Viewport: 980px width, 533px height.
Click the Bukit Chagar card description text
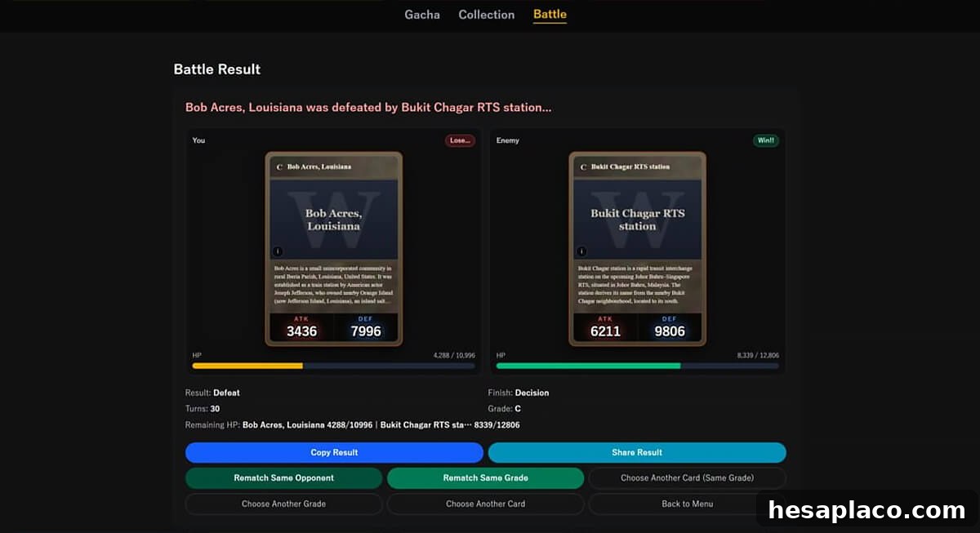tap(637, 286)
